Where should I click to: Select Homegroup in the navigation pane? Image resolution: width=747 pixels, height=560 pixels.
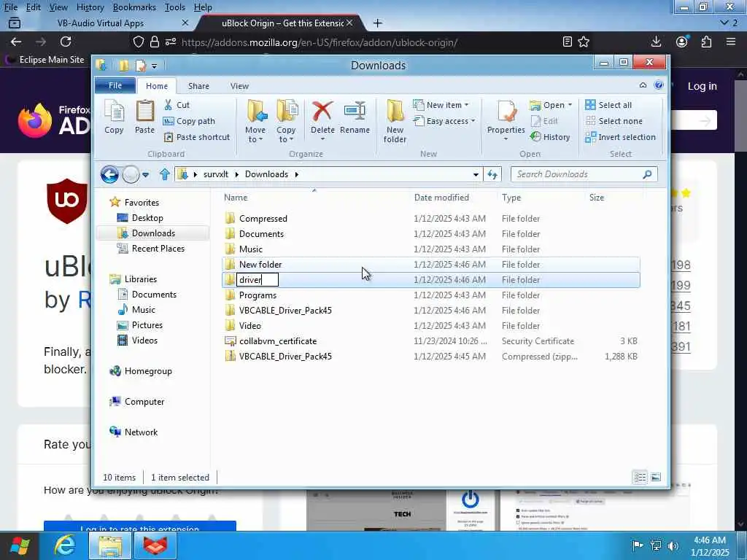tap(147, 371)
